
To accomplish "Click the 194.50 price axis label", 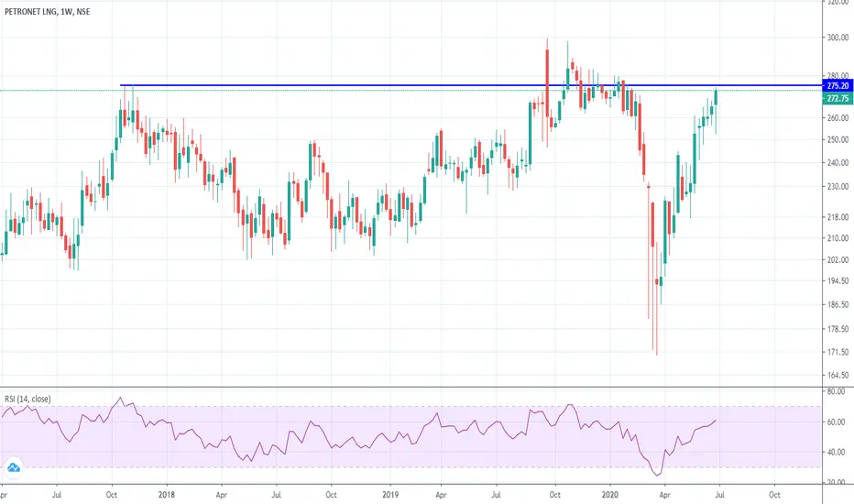I will click(x=838, y=281).
